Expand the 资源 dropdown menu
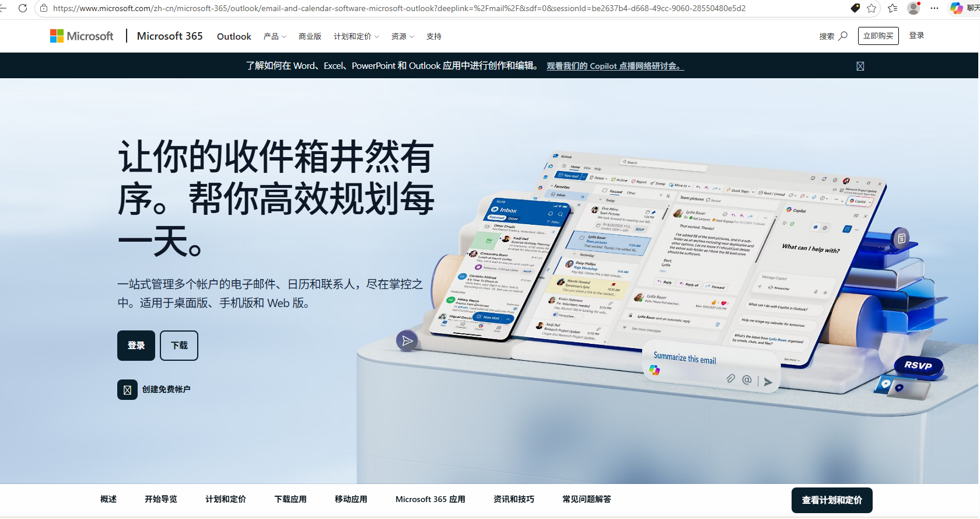 [402, 36]
